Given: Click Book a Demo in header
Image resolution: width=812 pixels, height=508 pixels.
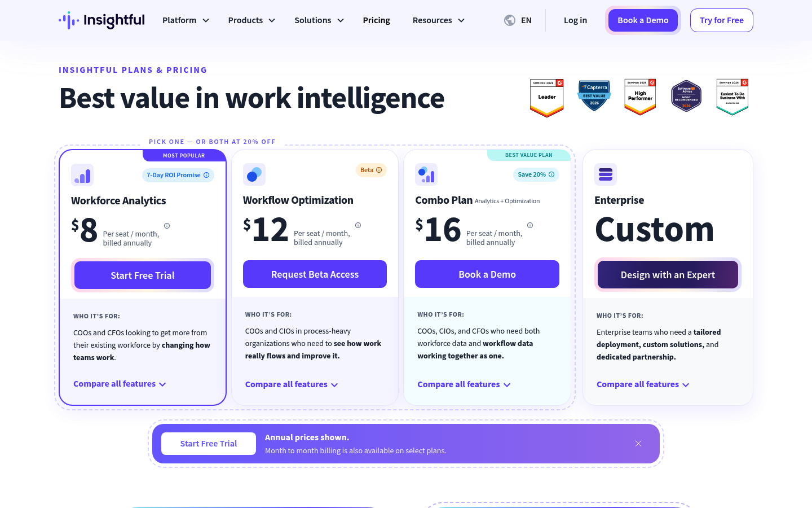Looking at the screenshot, I should point(643,20).
